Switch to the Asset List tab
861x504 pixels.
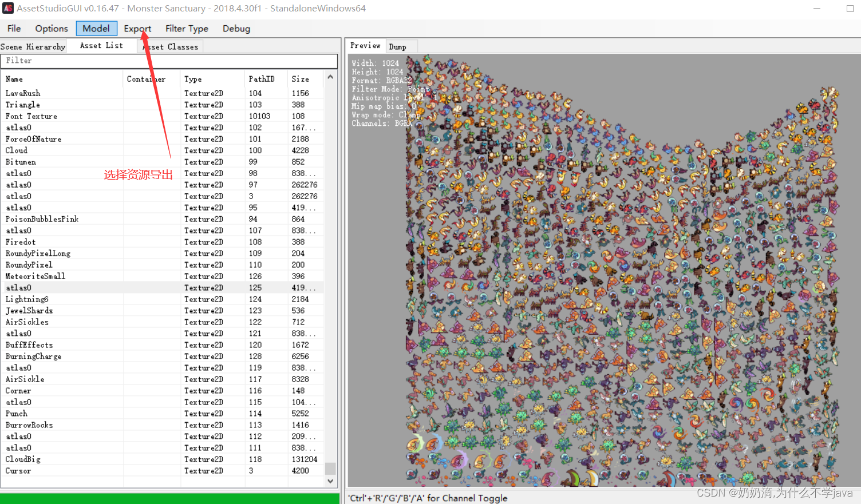pos(101,46)
